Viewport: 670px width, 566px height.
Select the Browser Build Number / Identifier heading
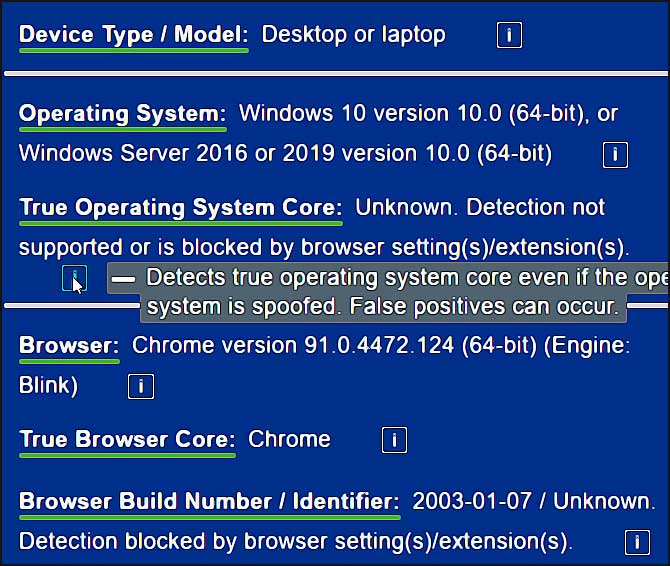pos(210,501)
